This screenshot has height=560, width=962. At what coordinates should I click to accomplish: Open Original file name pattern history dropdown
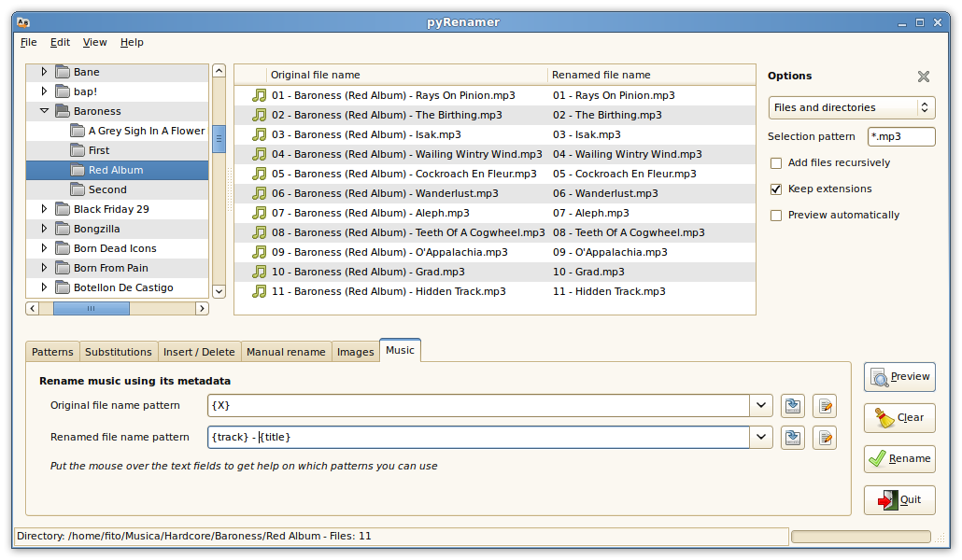point(761,405)
